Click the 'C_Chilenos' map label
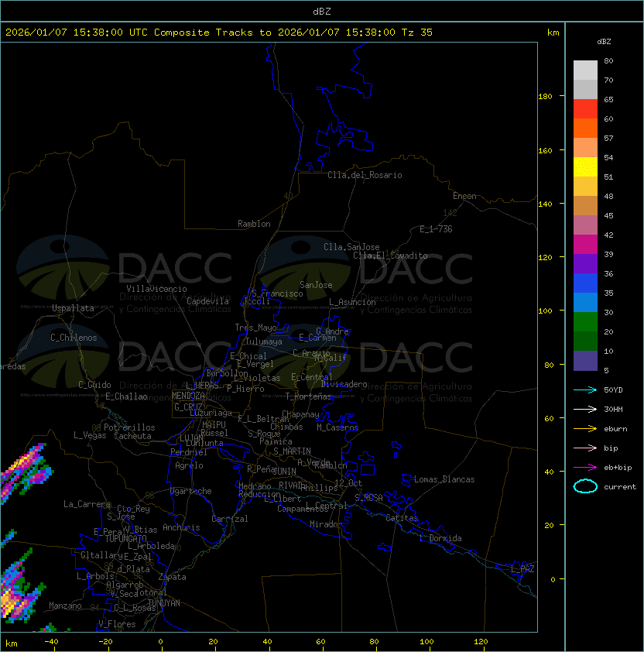 74,338
